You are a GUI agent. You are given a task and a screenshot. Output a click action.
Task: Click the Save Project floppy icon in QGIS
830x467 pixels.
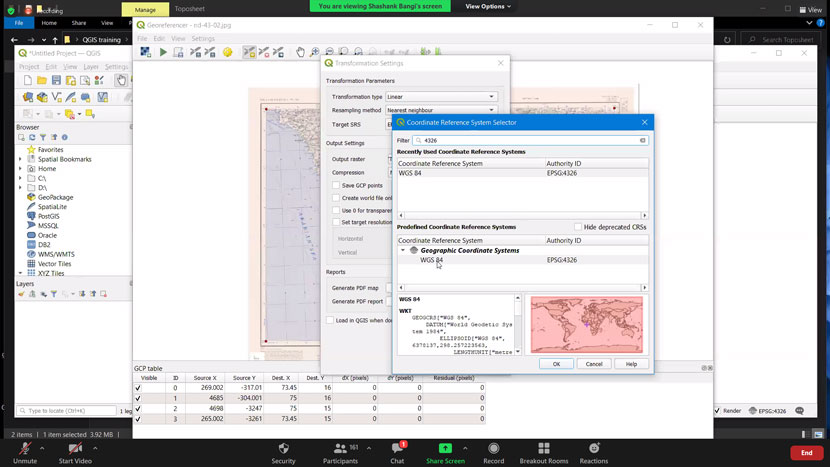pos(56,80)
